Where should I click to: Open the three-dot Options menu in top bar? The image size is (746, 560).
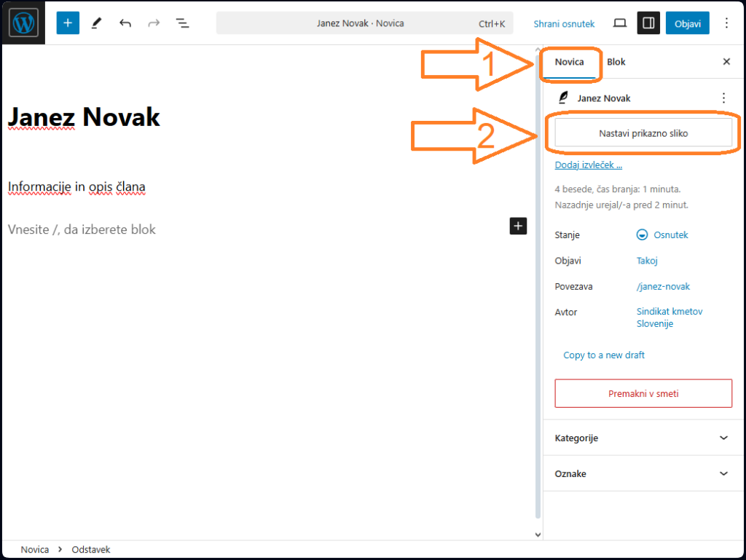(x=726, y=23)
